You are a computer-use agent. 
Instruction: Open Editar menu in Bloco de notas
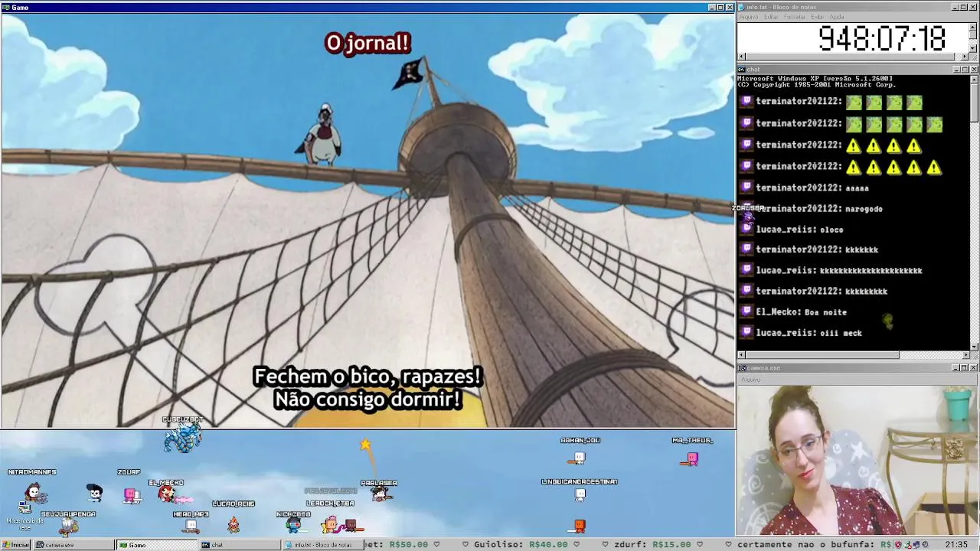770,17
